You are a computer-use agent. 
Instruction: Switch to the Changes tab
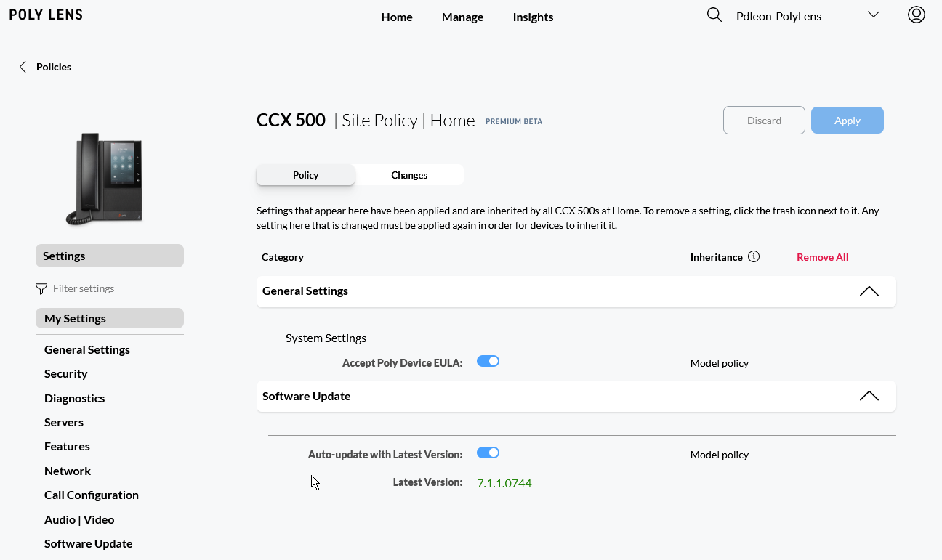(409, 175)
